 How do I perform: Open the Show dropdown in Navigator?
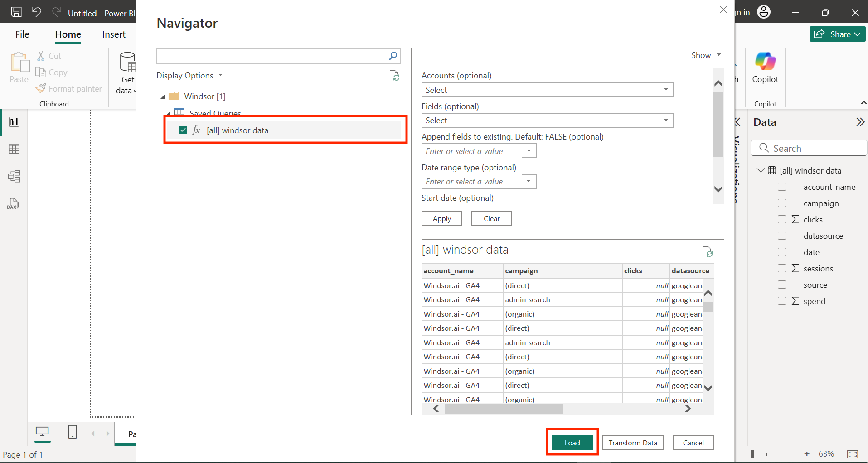(706, 55)
